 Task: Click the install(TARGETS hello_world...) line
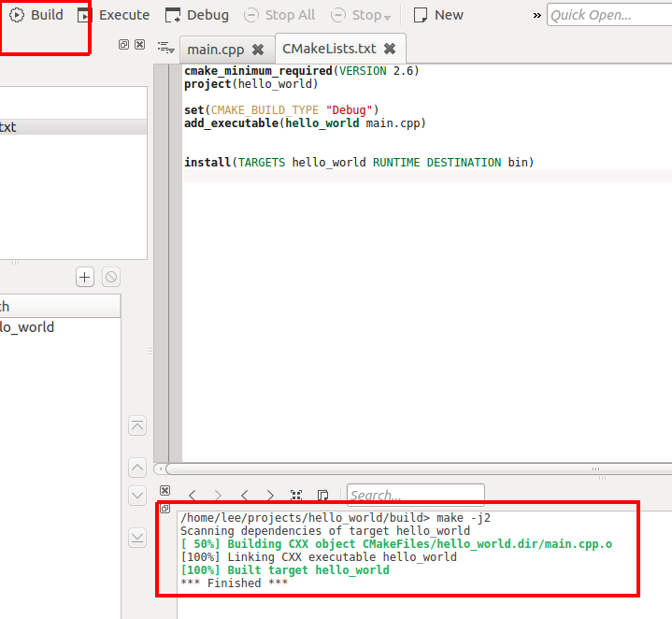(x=359, y=163)
